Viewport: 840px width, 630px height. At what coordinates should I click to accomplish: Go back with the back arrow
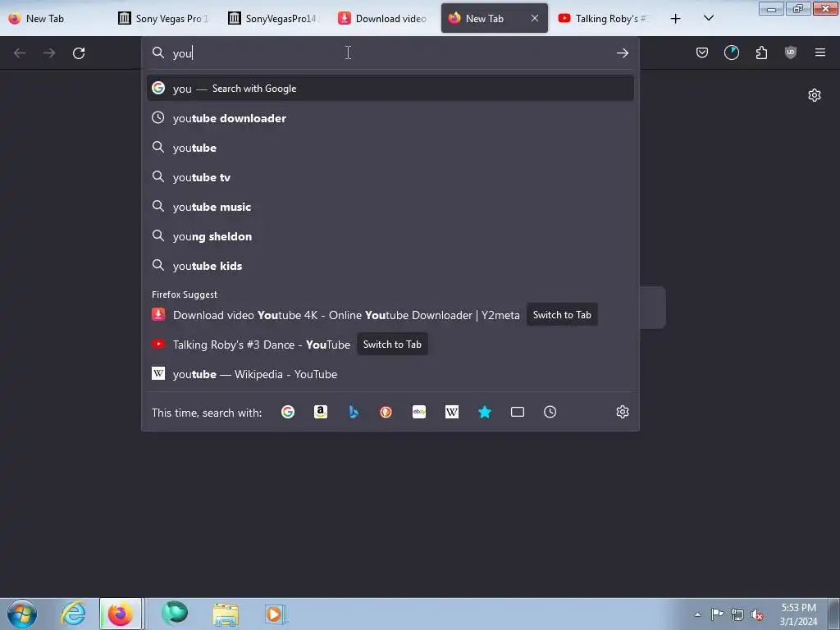tap(20, 53)
